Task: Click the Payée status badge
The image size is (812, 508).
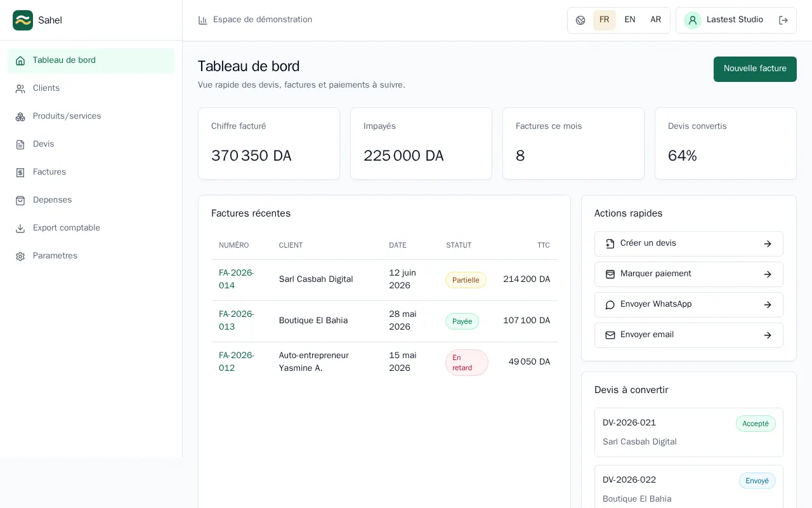Action: tap(462, 321)
